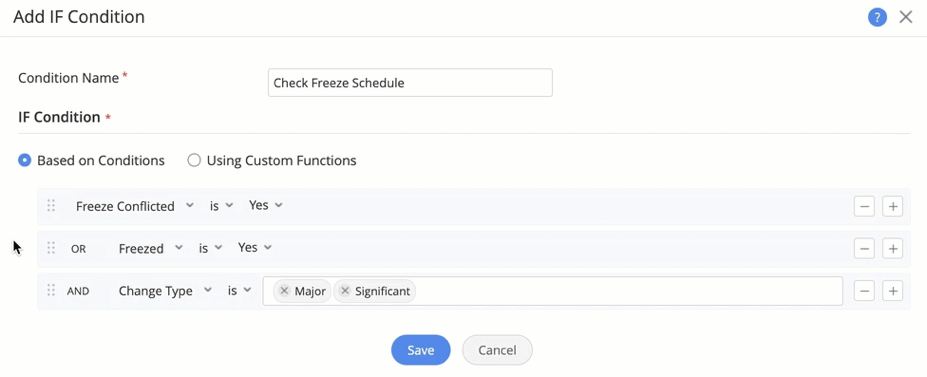The height and width of the screenshot is (377, 927).
Task: Grab the drag handle of Freeze Conflicted row
Action: [x=51, y=206]
